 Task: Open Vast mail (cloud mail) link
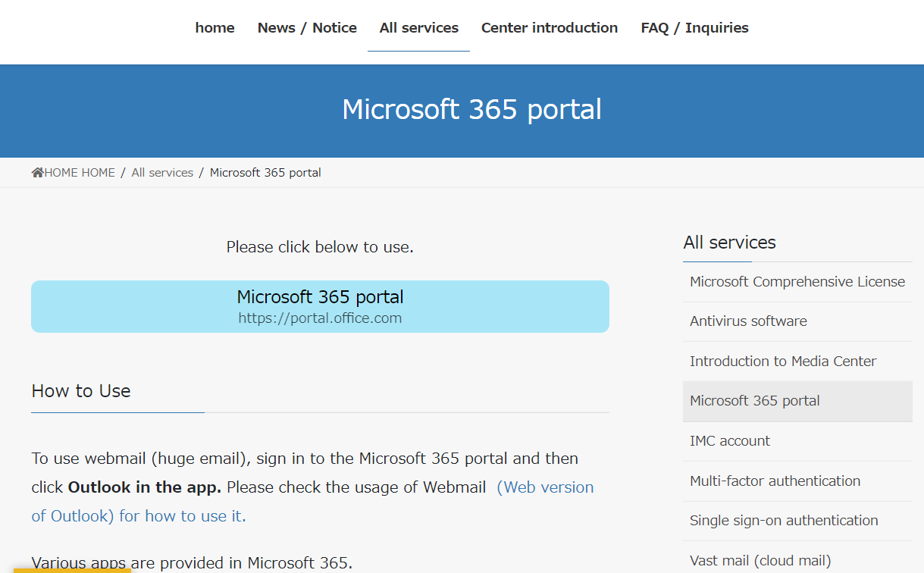click(760, 561)
